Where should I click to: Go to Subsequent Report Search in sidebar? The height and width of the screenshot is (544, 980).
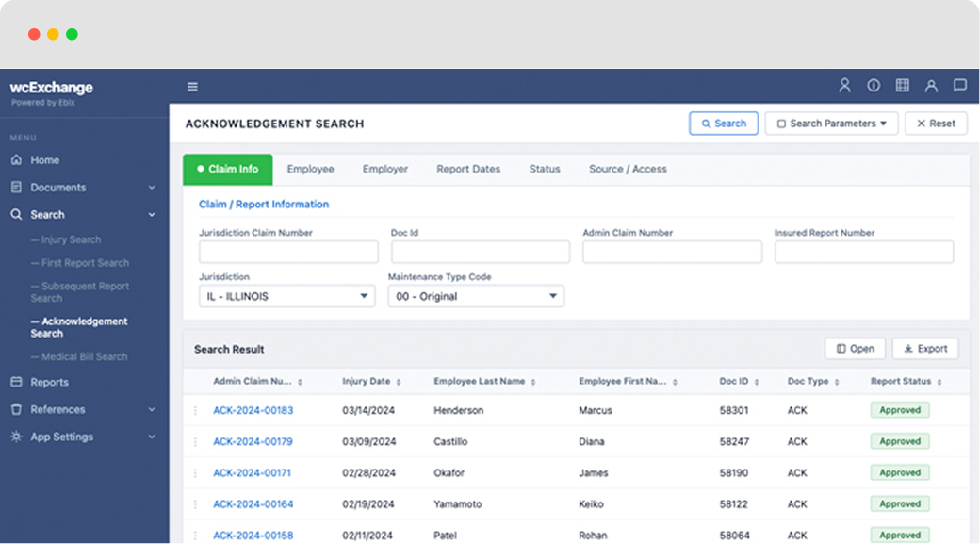pyautogui.click(x=80, y=292)
